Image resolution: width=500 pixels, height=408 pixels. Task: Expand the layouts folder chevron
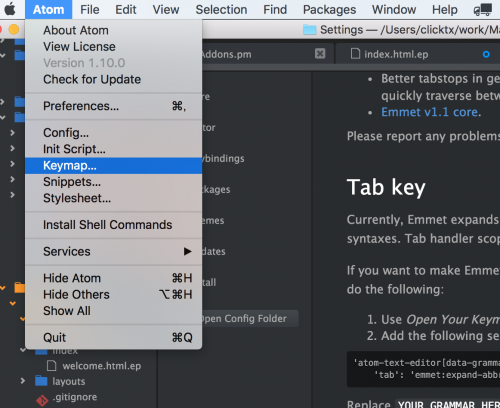coord(22,381)
